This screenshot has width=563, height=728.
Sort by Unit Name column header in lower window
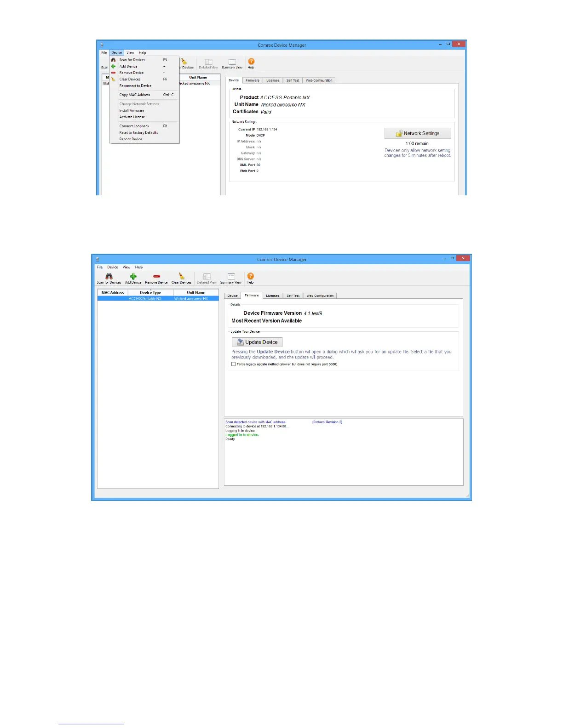coord(196,292)
